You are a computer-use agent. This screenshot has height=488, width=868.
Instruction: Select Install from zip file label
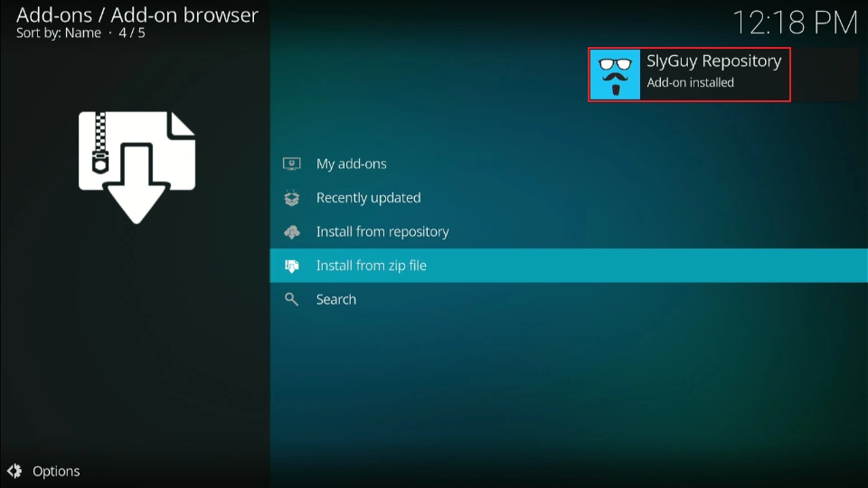371,266
